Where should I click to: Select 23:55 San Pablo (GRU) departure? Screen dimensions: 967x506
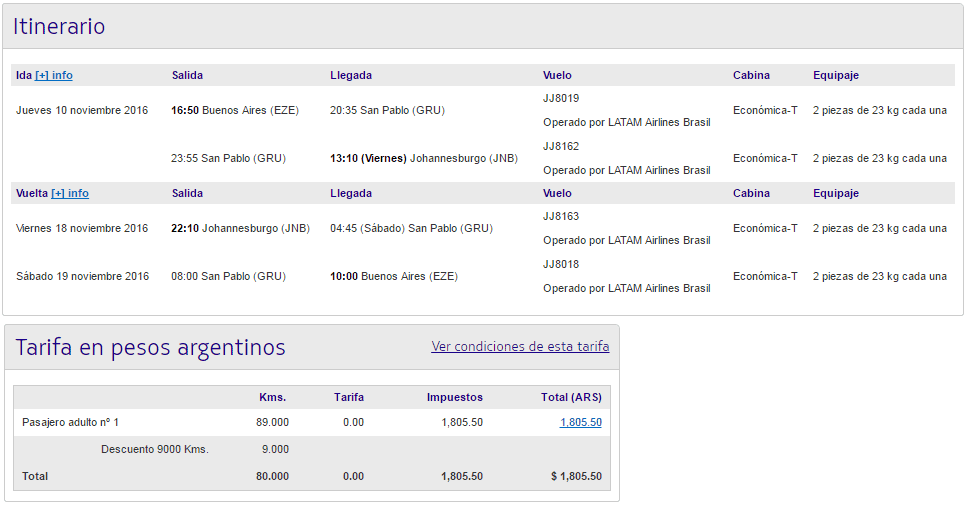click(228, 159)
